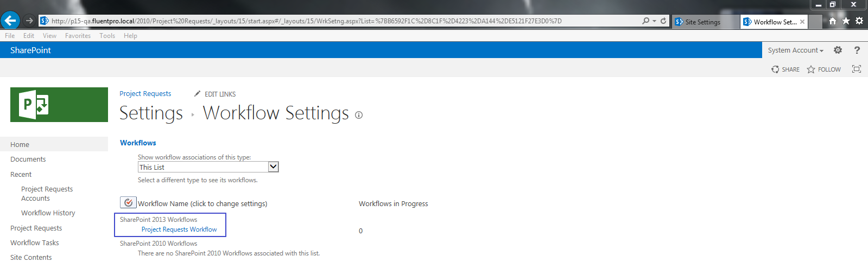Open Workflow Tasks in left navigation
868x262 pixels.
tap(34, 243)
